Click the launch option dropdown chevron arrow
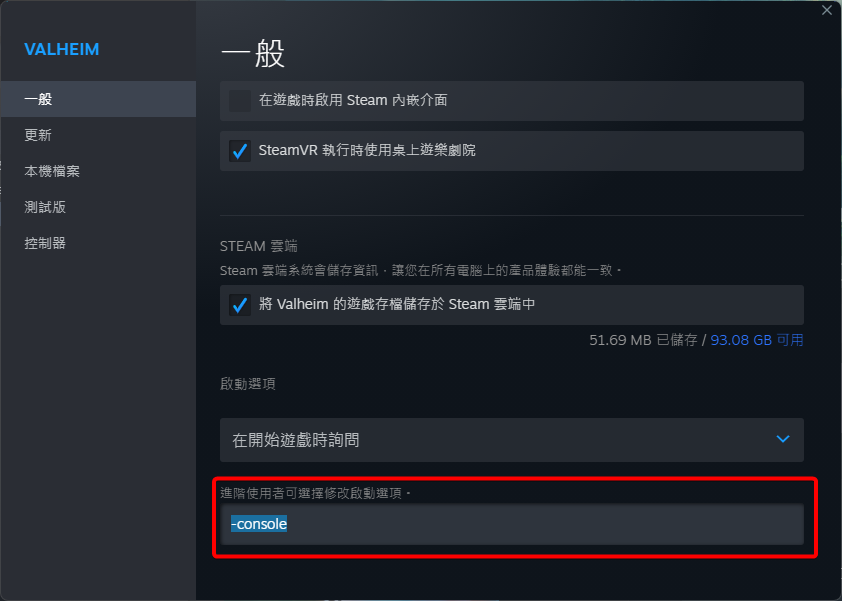842x601 pixels. (x=783, y=439)
